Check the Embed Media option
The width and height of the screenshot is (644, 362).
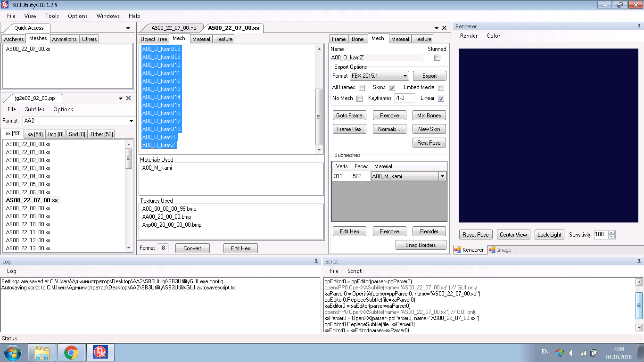[x=441, y=88]
